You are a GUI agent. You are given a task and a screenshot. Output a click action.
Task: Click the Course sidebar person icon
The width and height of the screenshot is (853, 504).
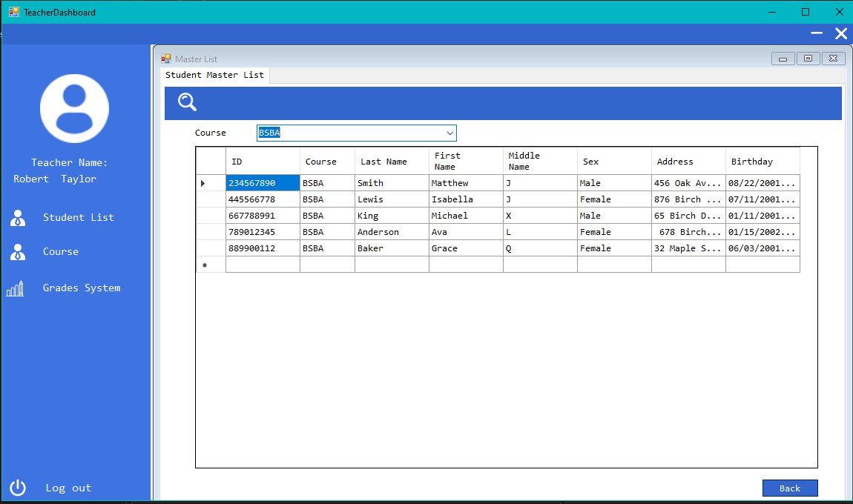coord(18,252)
